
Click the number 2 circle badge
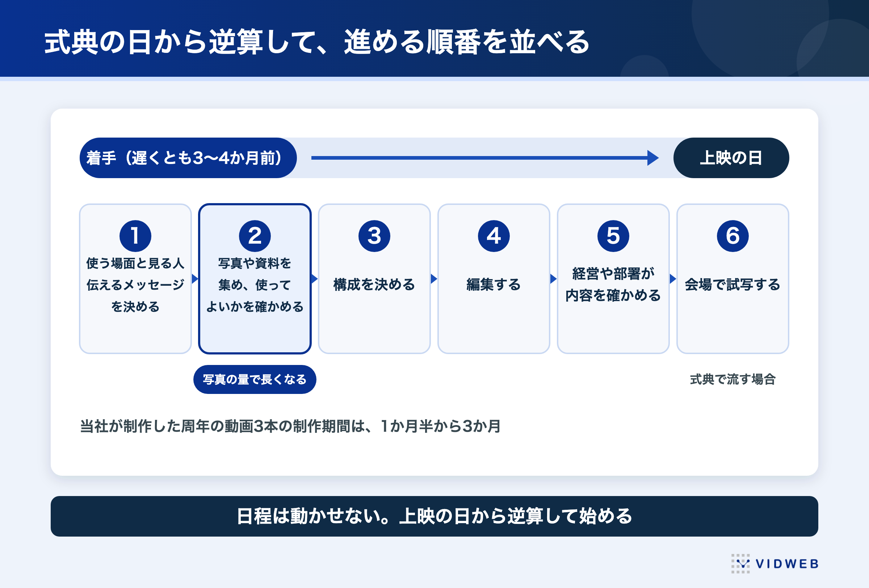point(255,236)
